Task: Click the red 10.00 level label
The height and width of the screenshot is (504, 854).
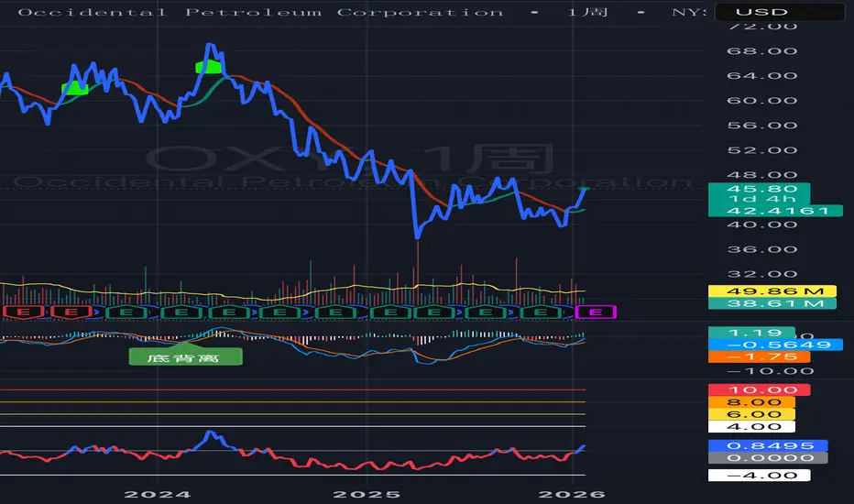Action: point(760,390)
